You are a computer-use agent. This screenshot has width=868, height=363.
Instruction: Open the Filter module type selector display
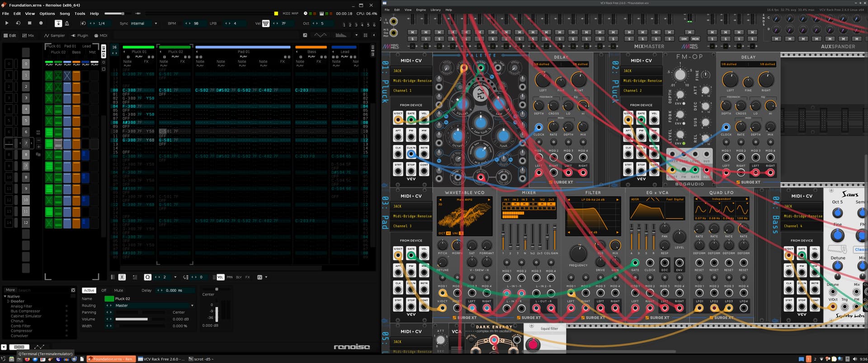593,200
